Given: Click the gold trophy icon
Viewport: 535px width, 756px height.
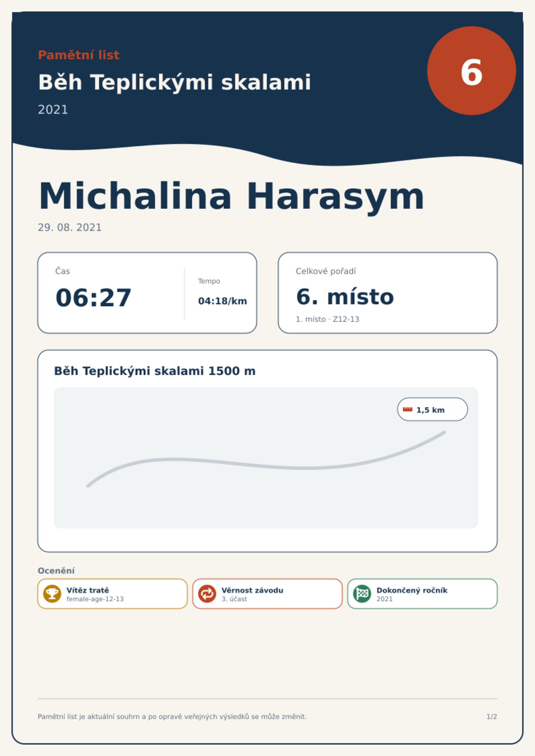Looking at the screenshot, I should point(52,594).
